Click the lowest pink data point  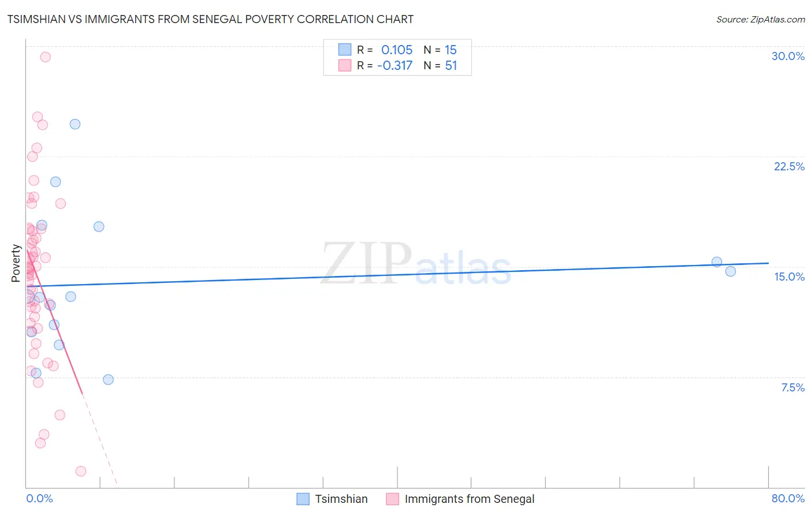click(81, 471)
